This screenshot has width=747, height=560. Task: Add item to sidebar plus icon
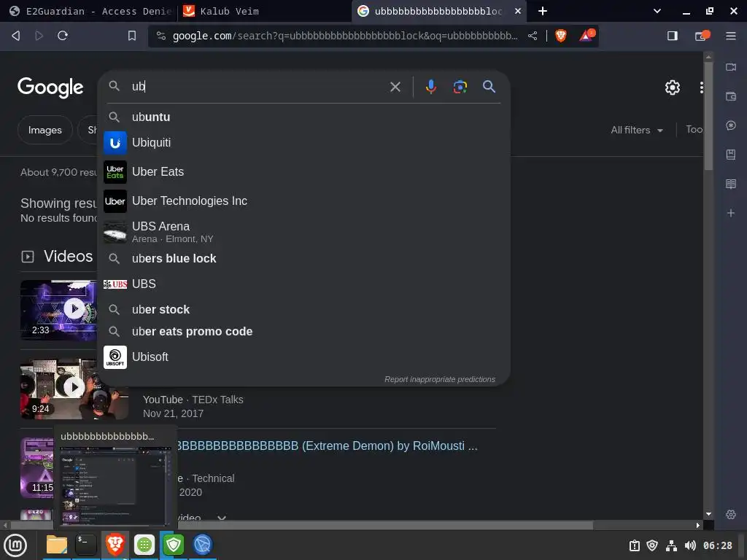731,213
